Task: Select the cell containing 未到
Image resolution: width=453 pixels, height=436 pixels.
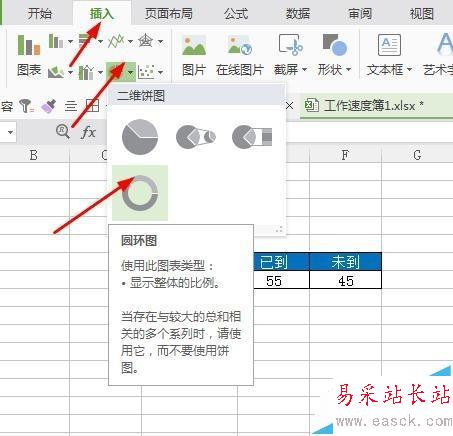Action: click(x=346, y=262)
